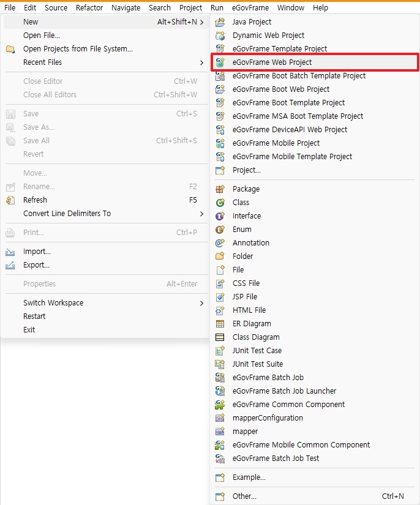
Task: Click the eGovFrame Mobile Project icon
Action: 220,143
